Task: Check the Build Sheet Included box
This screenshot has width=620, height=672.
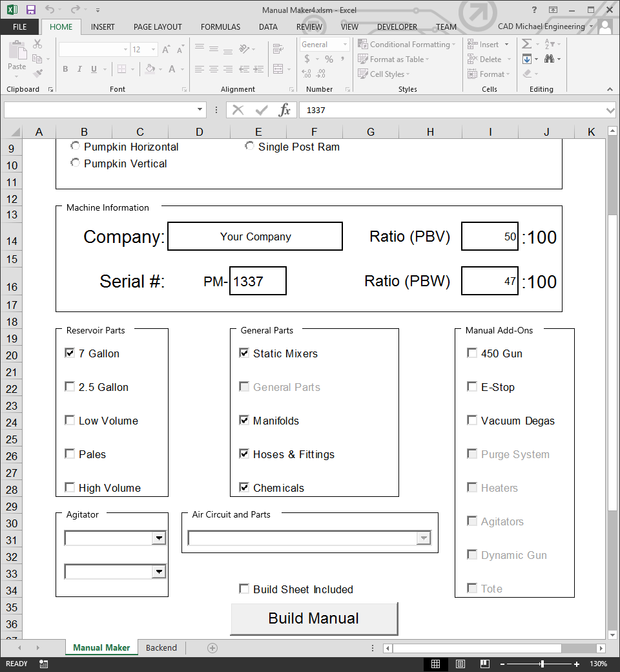Action: (x=244, y=589)
